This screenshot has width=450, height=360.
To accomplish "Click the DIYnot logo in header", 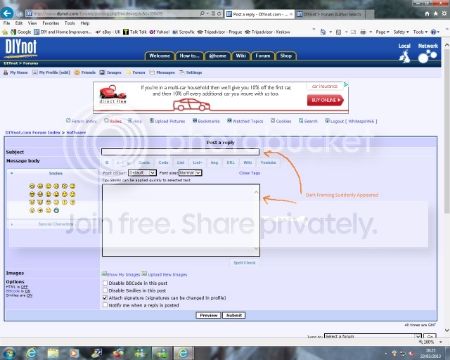I will click(21, 48).
